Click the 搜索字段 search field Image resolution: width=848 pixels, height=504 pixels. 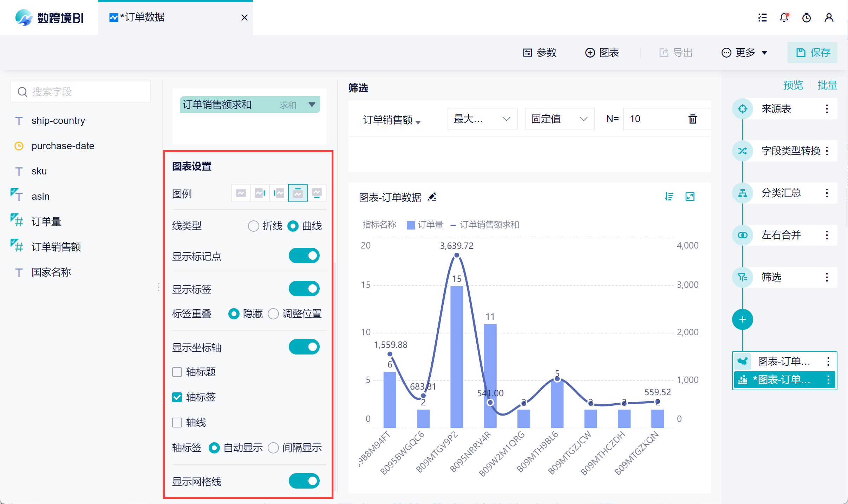pyautogui.click(x=81, y=92)
